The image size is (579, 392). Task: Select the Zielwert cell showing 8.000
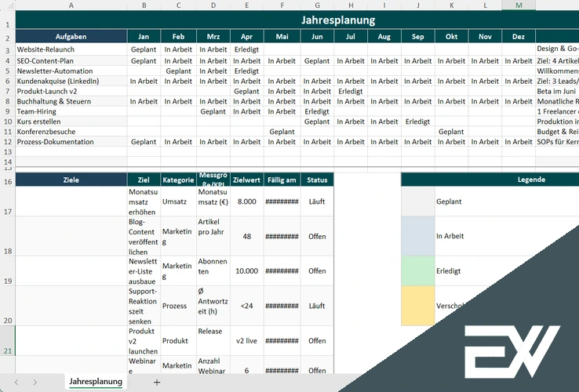pos(246,201)
